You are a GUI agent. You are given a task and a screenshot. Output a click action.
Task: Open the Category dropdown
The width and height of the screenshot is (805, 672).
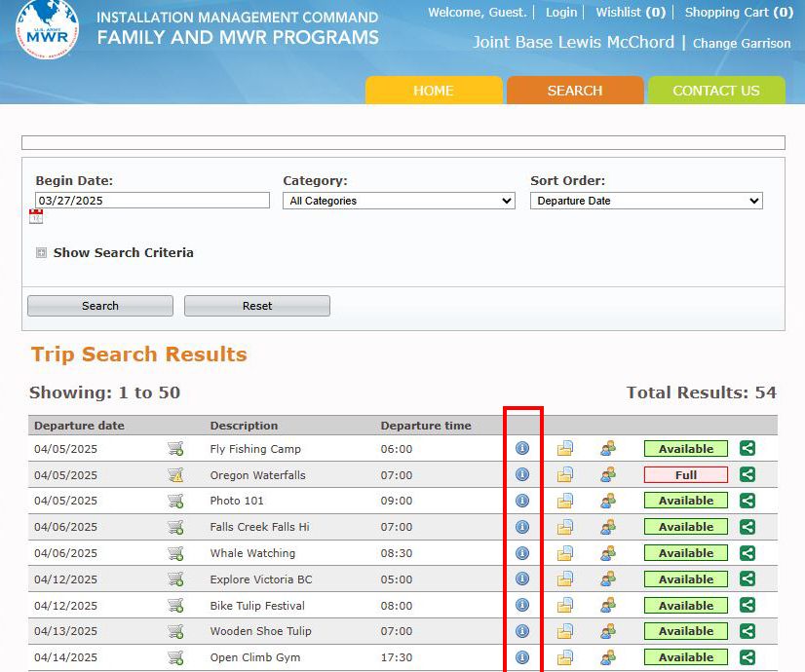(399, 201)
